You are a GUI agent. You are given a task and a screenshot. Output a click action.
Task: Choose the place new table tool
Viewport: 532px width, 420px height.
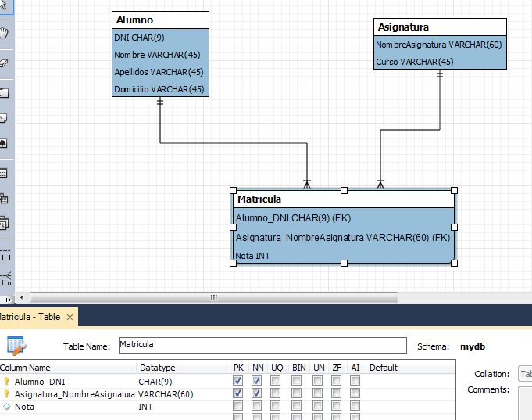[4, 173]
